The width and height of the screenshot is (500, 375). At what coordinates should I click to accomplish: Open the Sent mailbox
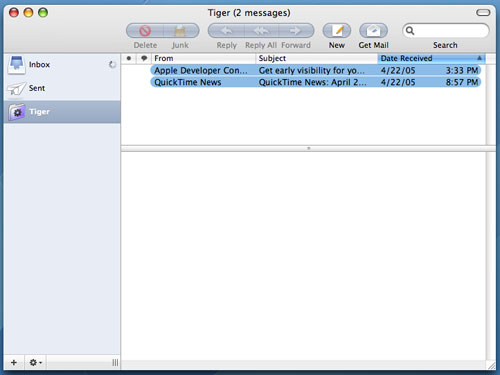(62, 88)
